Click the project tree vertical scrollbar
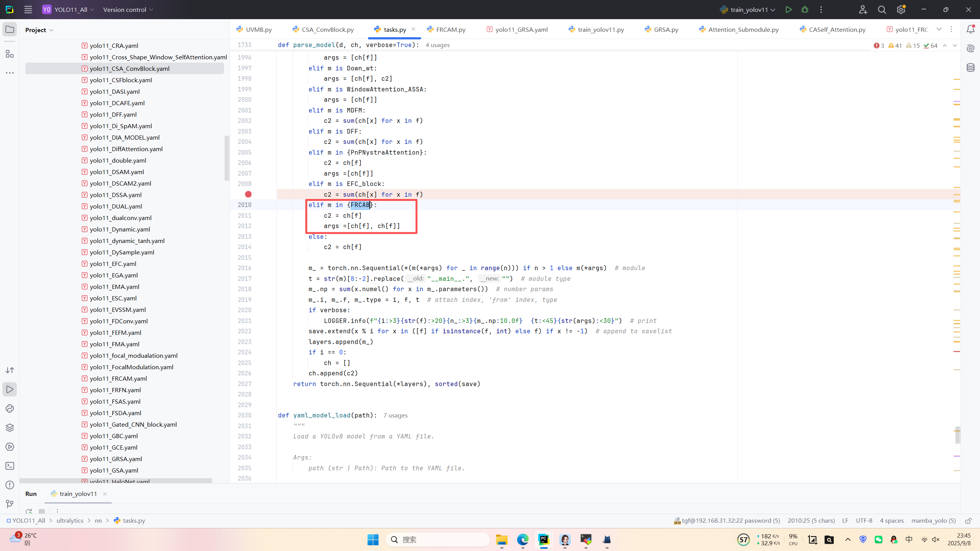 227,158
